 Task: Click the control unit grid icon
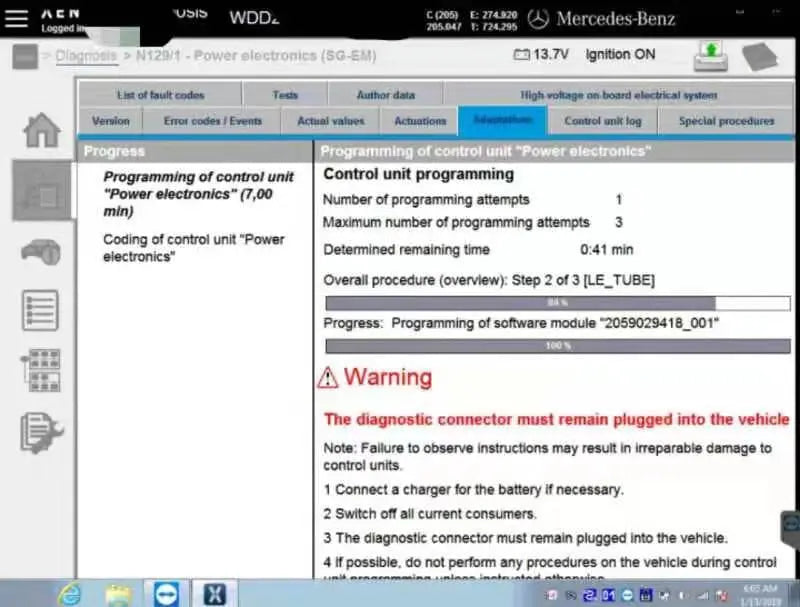pos(41,370)
